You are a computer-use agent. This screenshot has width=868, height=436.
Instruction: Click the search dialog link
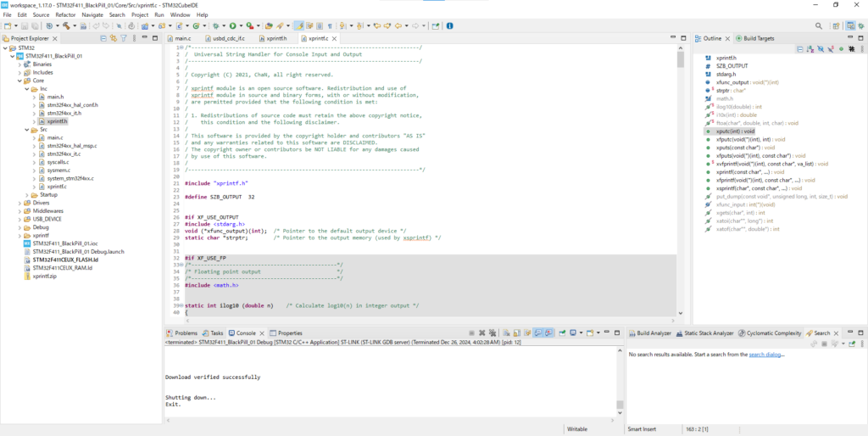point(765,354)
